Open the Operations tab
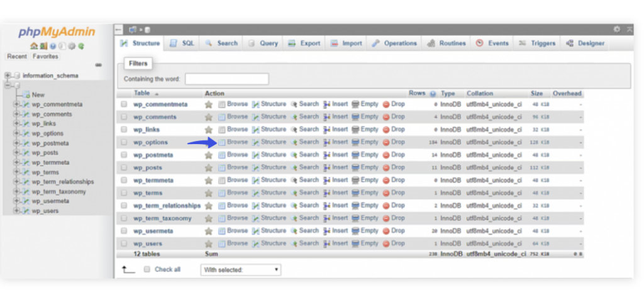644x290 pixels. pyautogui.click(x=394, y=43)
